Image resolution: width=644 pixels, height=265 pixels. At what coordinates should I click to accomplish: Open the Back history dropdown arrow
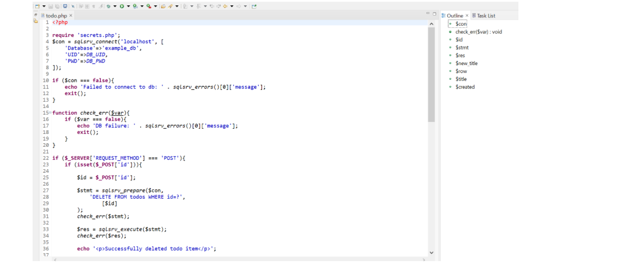pos(232,6)
